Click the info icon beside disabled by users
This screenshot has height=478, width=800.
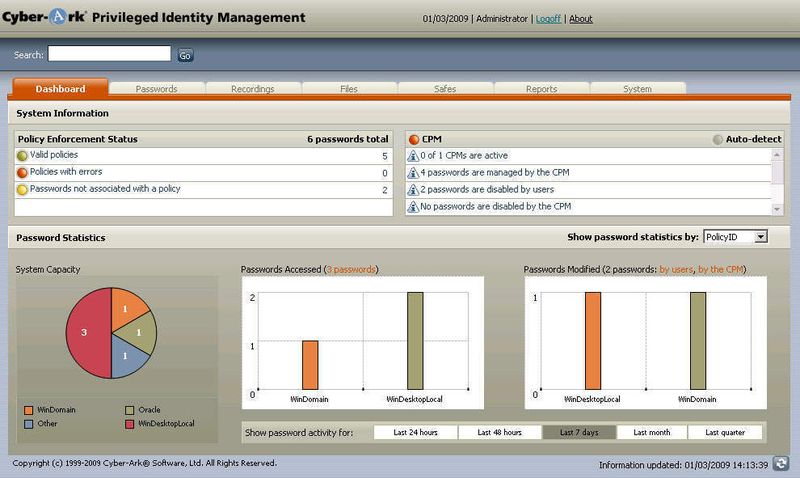[413, 190]
